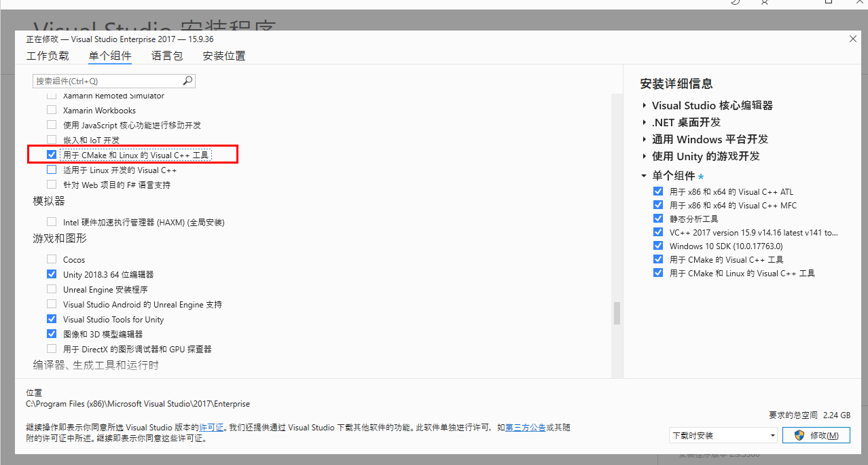
Task: Uncheck Unity 2018.3 64 位编辑器
Action: point(52,274)
